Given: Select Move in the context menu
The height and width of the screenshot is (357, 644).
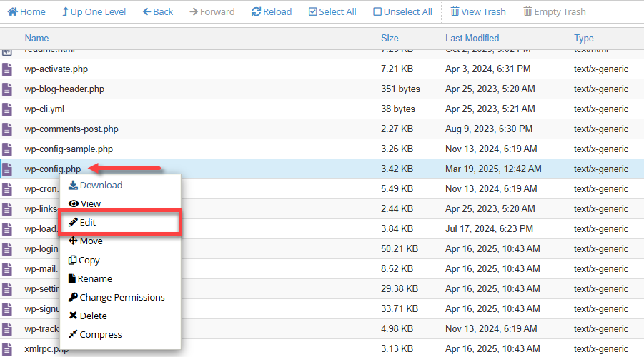Looking at the screenshot, I should pyautogui.click(x=85, y=241).
